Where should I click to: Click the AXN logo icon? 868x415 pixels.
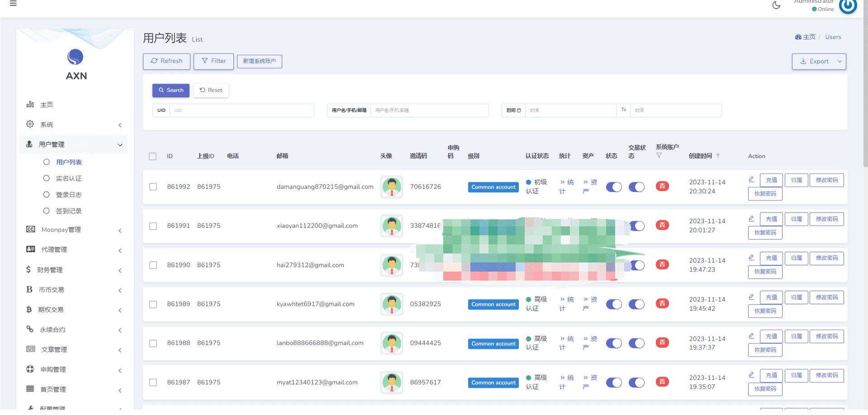[x=76, y=57]
